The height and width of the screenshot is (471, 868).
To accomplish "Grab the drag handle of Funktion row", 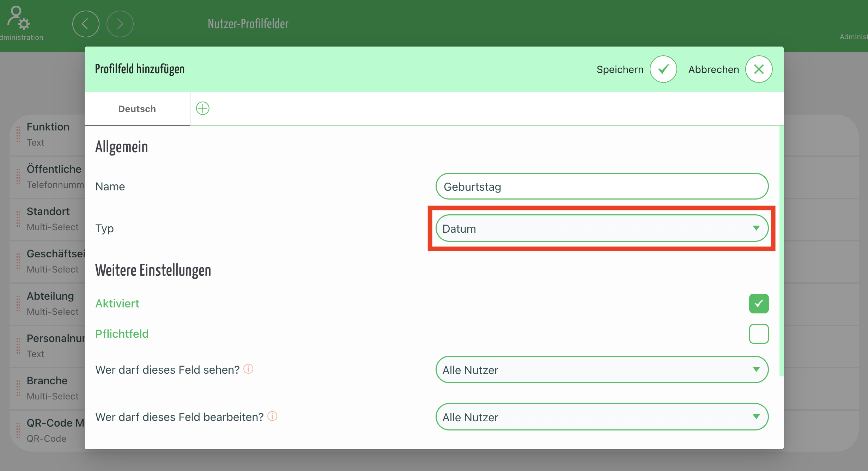I will coord(18,135).
